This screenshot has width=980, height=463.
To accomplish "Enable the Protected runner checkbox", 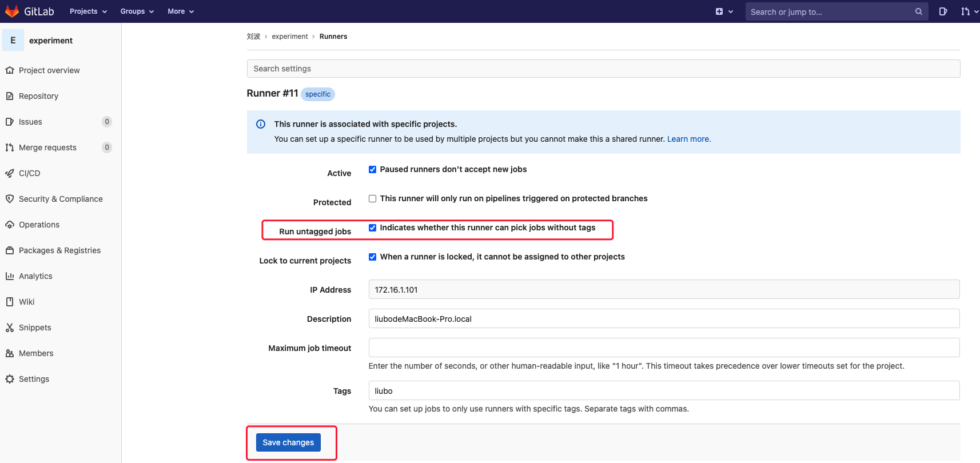I will [372, 198].
